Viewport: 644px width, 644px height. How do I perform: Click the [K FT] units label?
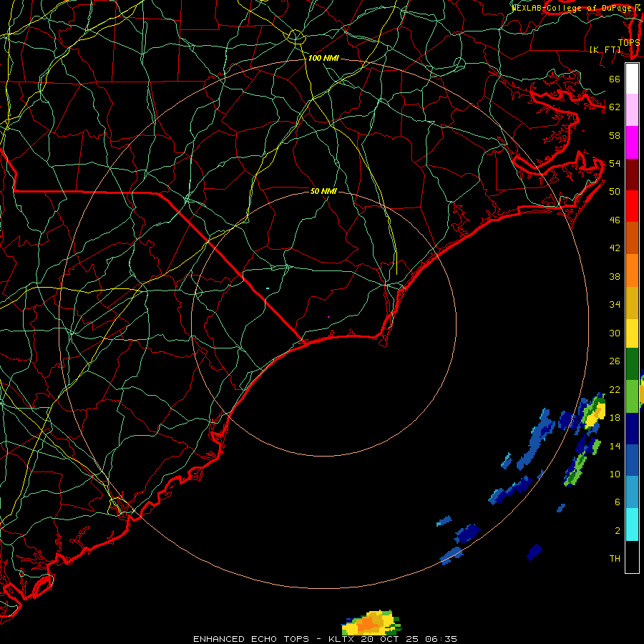pos(605,49)
